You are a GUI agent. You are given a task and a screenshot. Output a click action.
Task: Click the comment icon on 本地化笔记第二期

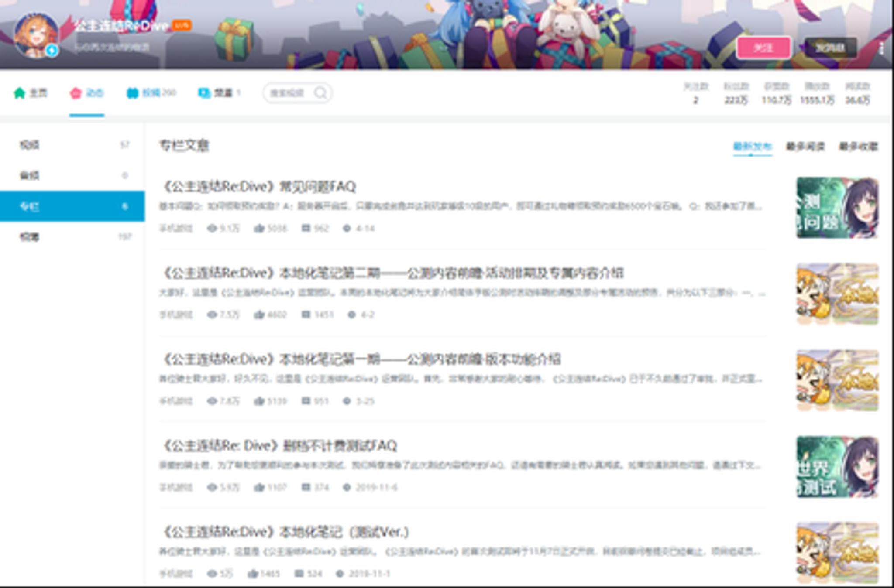pos(306,315)
